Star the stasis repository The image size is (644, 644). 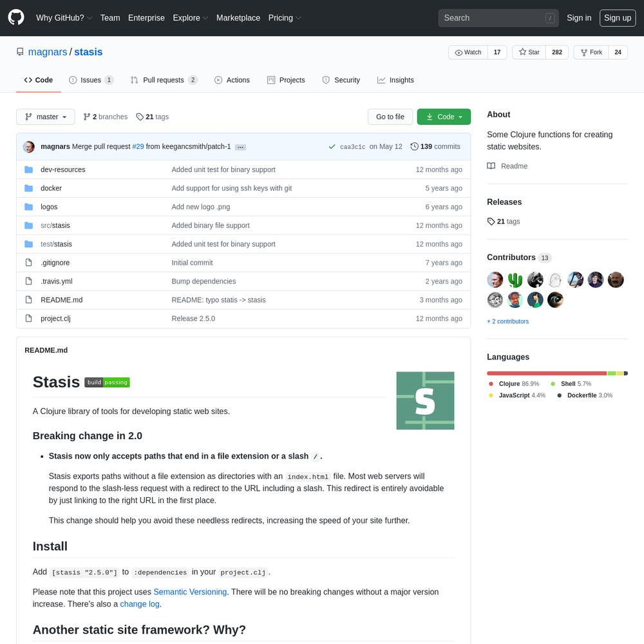point(529,52)
